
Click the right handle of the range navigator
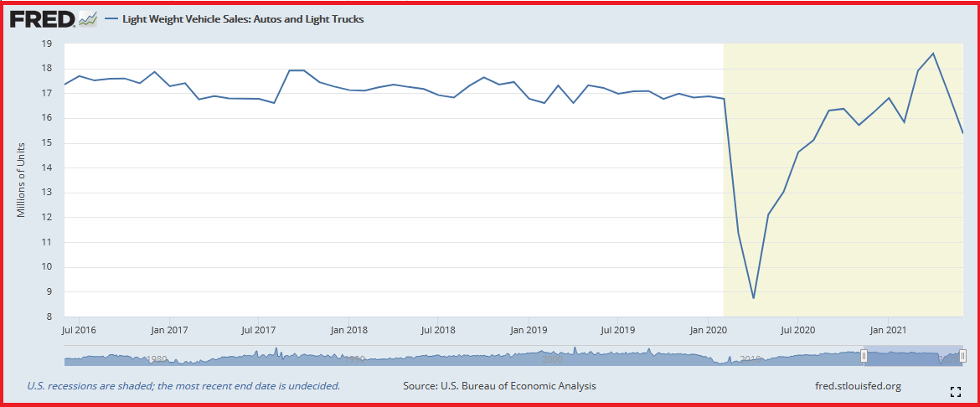962,356
